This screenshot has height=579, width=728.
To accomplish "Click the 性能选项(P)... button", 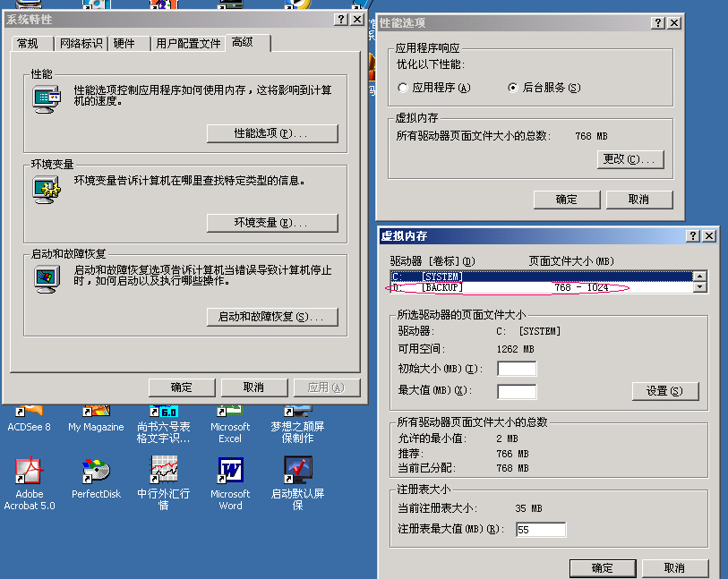I will [272, 133].
